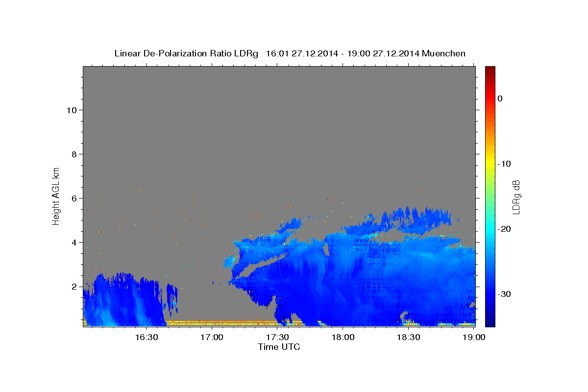Click the '19:00' time tick label

(x=474, y=337)
